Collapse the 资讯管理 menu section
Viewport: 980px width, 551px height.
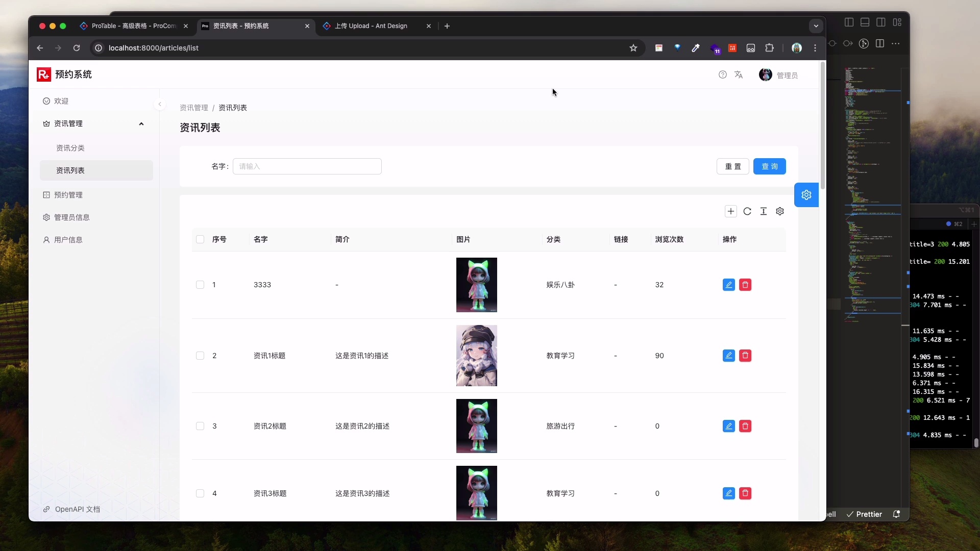[141, 123]
